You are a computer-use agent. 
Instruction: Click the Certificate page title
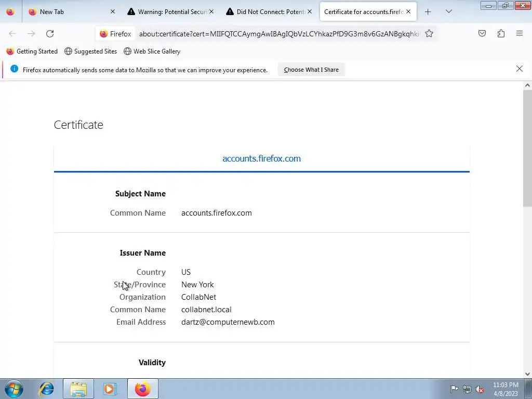click(x=78, y=125)
